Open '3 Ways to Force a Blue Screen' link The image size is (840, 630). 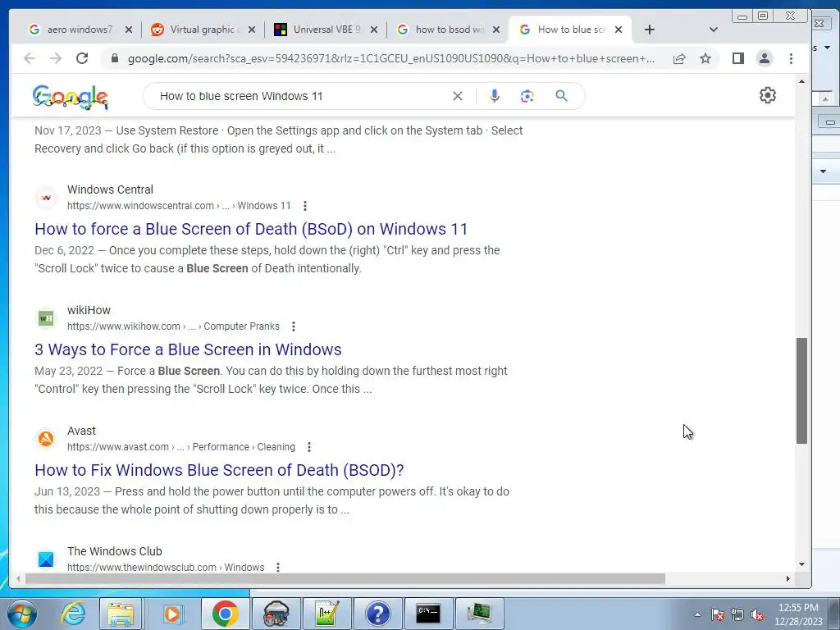[188, 349]
